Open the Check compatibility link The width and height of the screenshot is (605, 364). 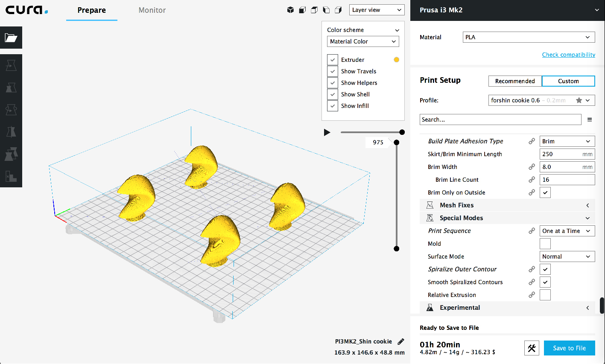569,55
